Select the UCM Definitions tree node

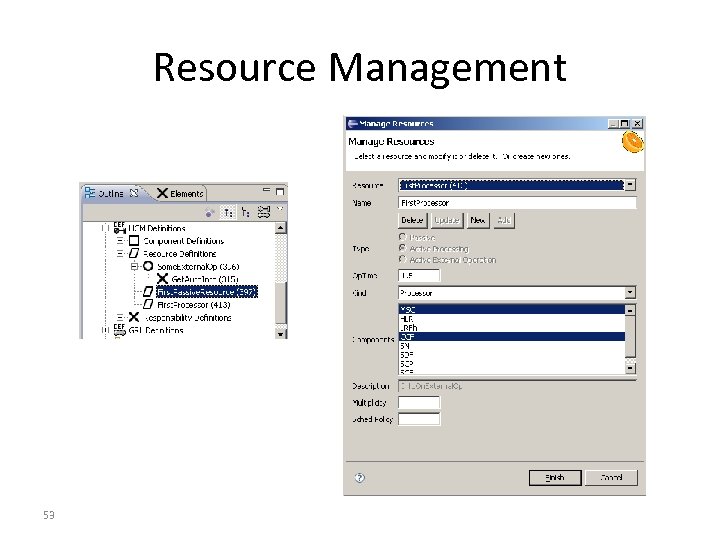coord(157,228)
